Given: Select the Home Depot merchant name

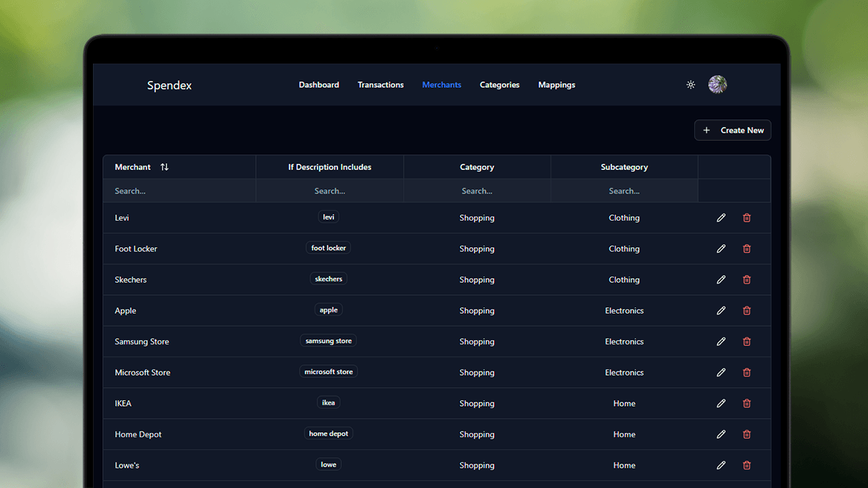Looking at the screenshot, I should [x=139, y=434].
